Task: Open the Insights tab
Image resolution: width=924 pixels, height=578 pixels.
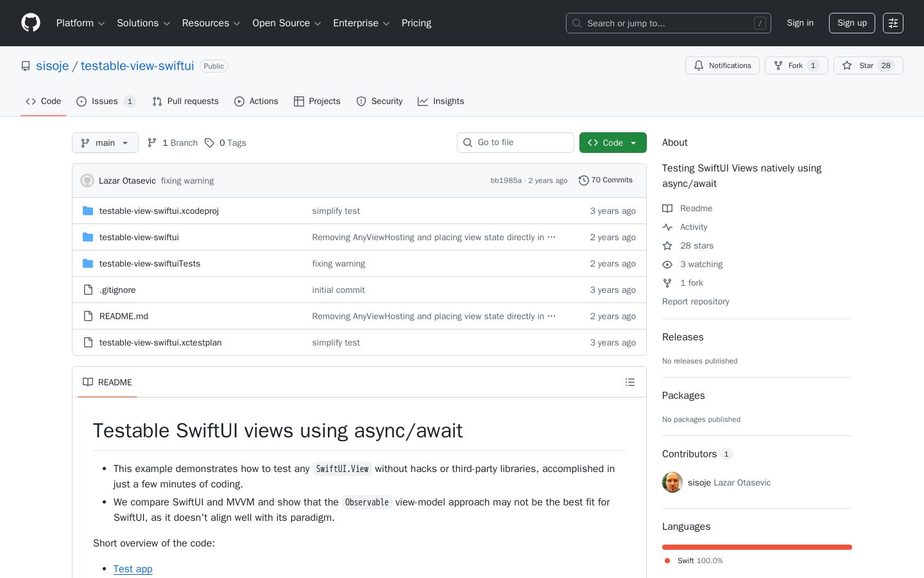Action: point(441,101)
